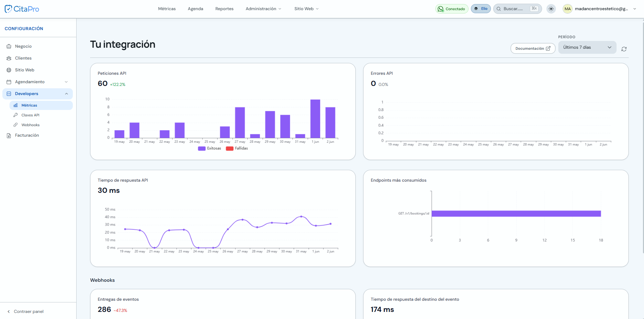Click the GET /v1/bookings/:id bar
Viewport: 644px width, 319px height.
pos(516,213)
